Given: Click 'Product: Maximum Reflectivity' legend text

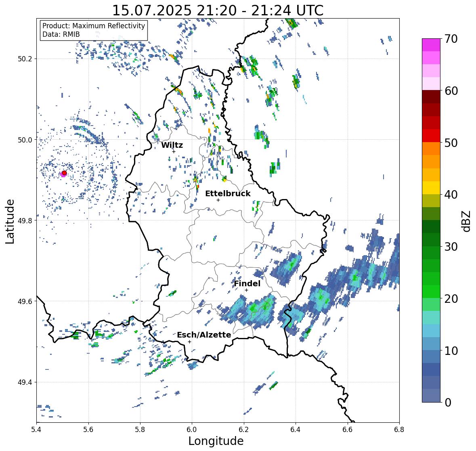Looking at the screenshot, I should pos(94,26).
